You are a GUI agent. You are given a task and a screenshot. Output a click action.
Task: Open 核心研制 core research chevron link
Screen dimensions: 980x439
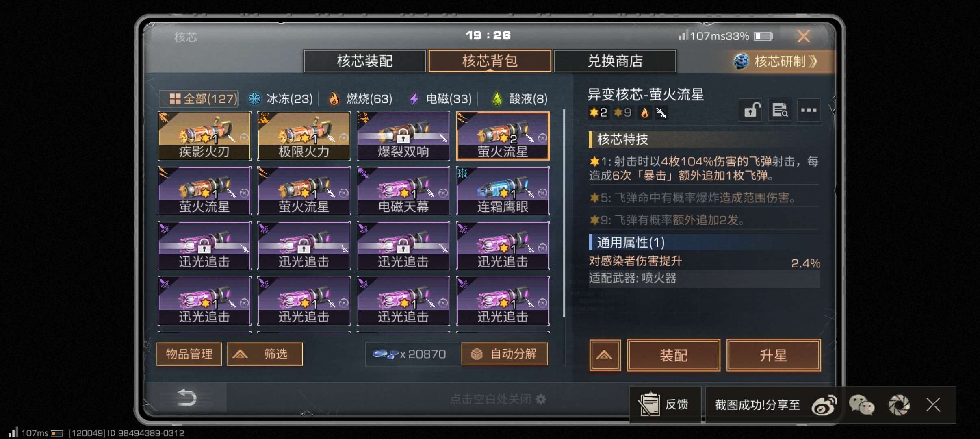click(x=776, y=61)
